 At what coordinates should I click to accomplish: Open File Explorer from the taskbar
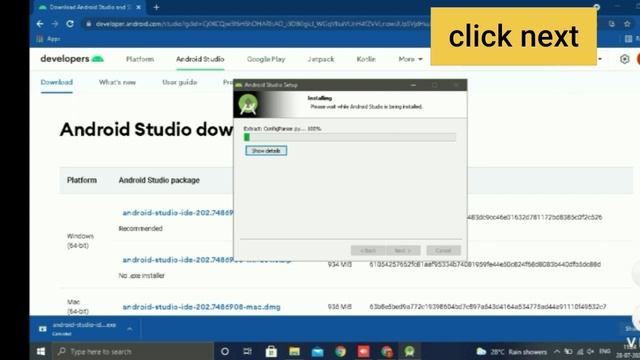pos(294,351)
